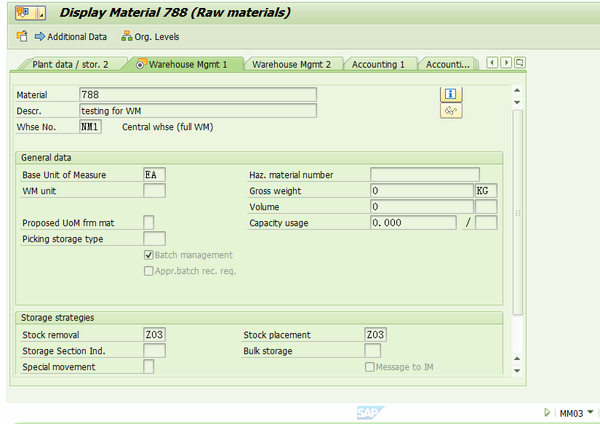The width and height of the screenshot is (600, 424).
Task: Click the Special movement field
Action: 148,367
